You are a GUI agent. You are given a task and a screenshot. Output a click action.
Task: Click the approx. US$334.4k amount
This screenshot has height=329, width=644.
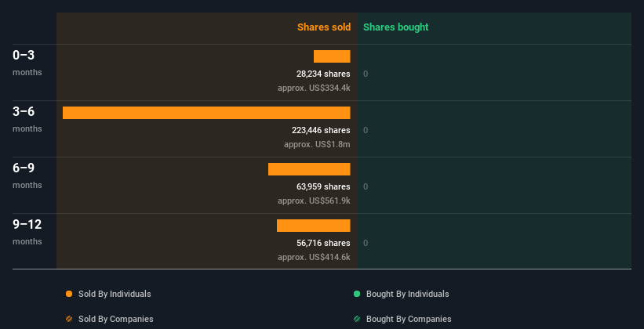(x=314, y=89)
